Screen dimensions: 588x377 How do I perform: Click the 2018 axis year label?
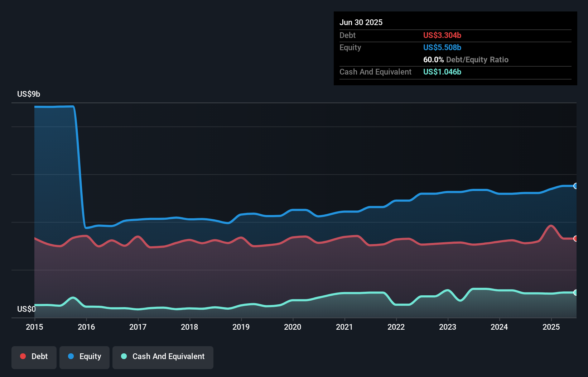pyautogui.click(x=189, y=327)
